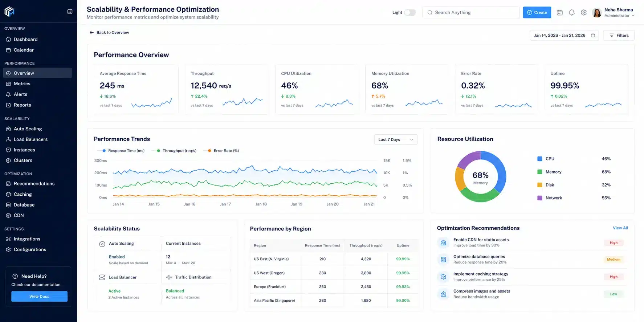Open Caching in sidebar
This screenshot has width=644, height=322.
(x=37, y=194)
